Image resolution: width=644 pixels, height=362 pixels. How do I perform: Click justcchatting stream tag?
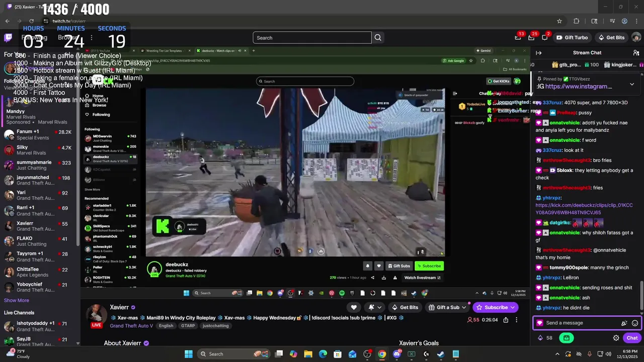[215, 326]
